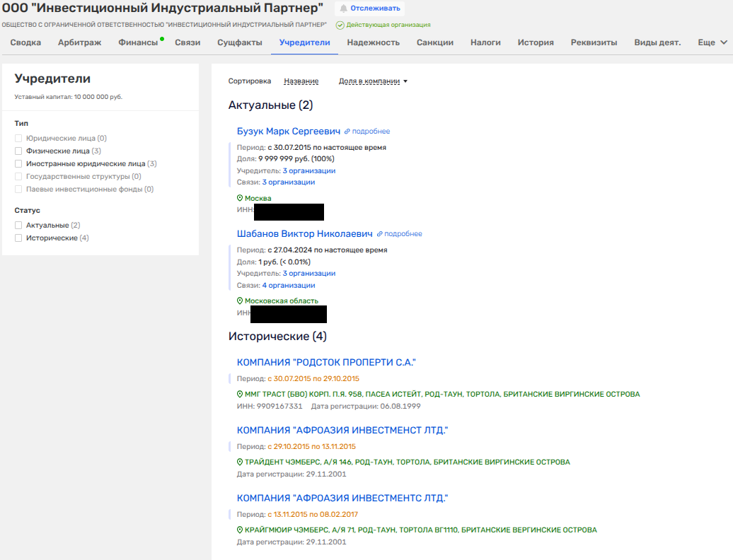Click the green checkmark status icon

click(340, 25)
